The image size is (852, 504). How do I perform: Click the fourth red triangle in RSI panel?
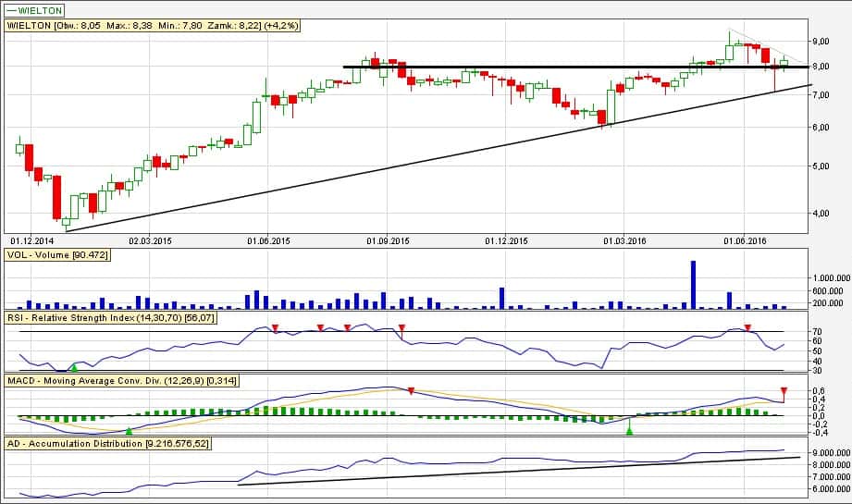click(x=401, y=327)
